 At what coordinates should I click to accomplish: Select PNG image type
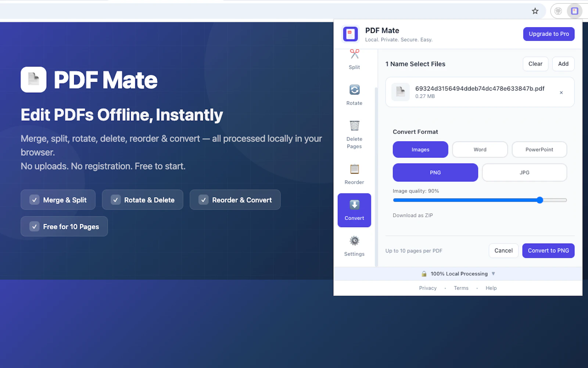coord(435,173)
